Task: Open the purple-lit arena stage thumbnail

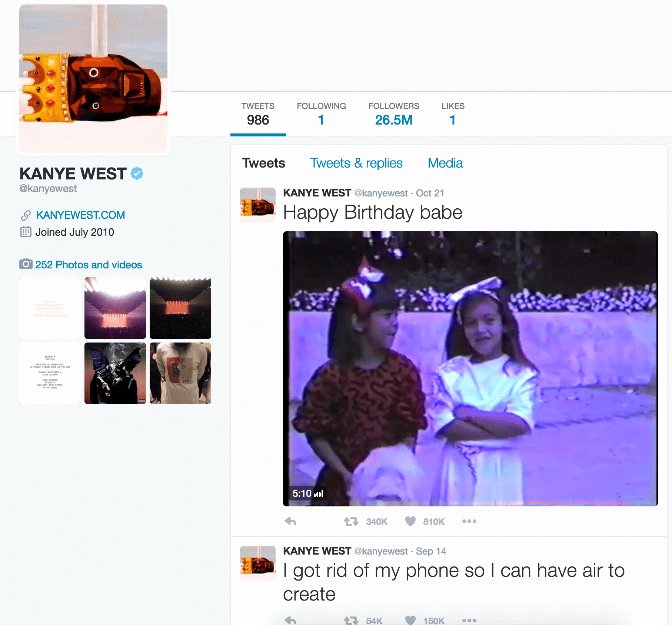Action: pyautogui.click(x=115, y=308)
